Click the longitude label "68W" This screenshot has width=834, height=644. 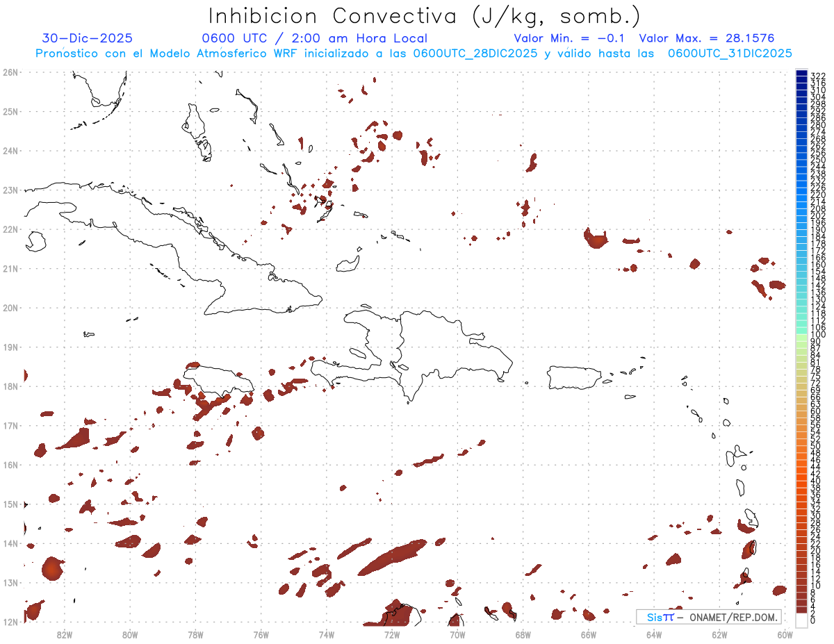(x=523, y=634)
